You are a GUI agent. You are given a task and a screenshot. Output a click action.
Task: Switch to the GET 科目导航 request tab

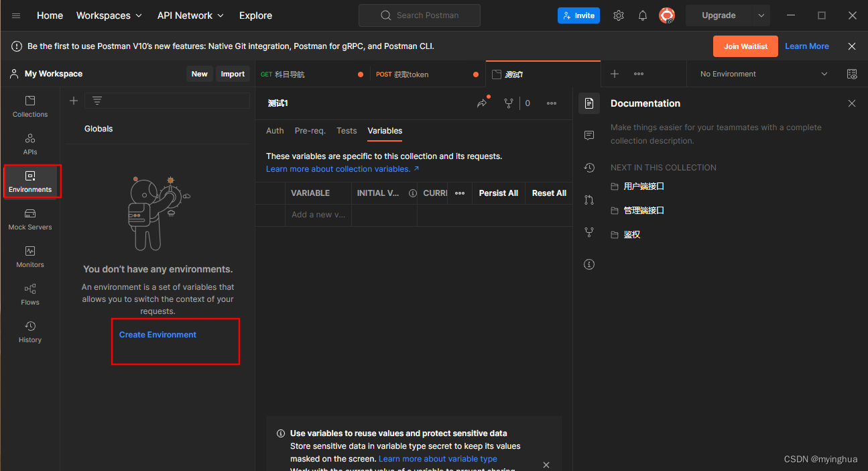[x=312, y=74]
